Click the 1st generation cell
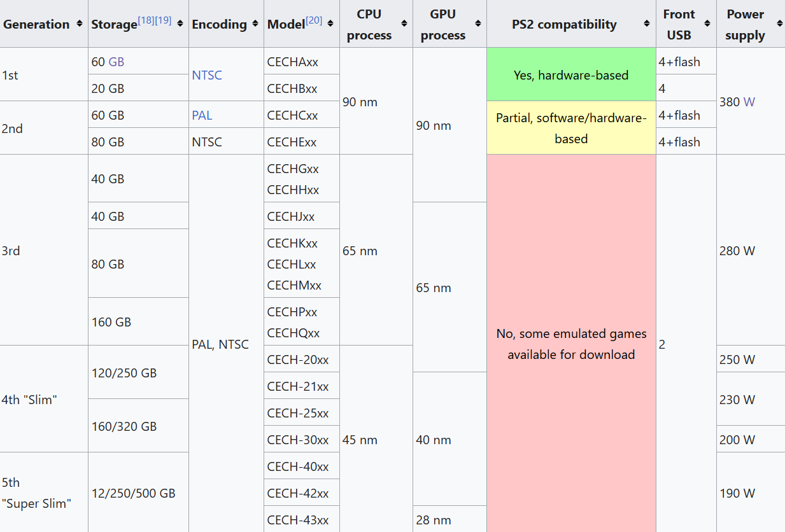The image size is (785, 532). tap(44, 74)
